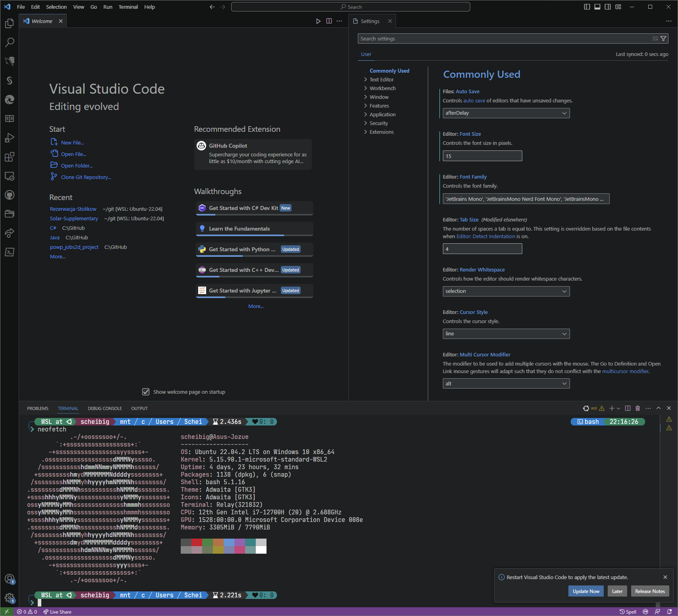Customize layout icon in title bar
Image resolution: width=678 pixels, height=616 pixels.
[618, 7]
